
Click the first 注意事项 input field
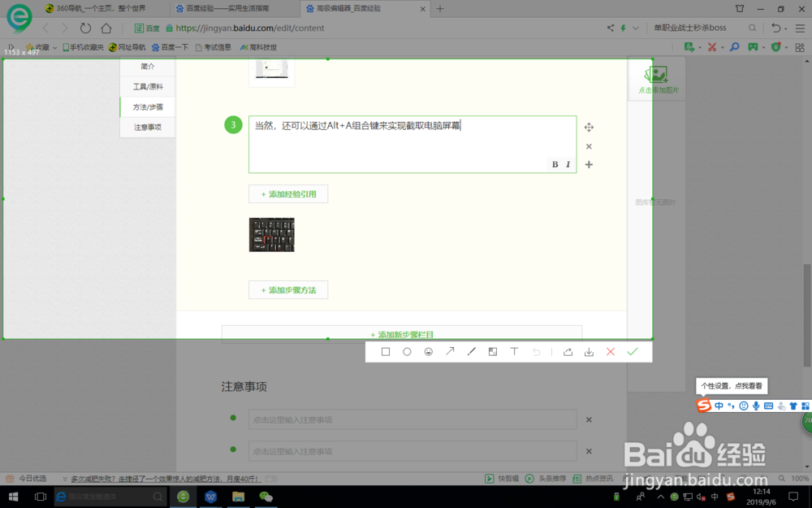pyautogui.click(x=412, y=419)
